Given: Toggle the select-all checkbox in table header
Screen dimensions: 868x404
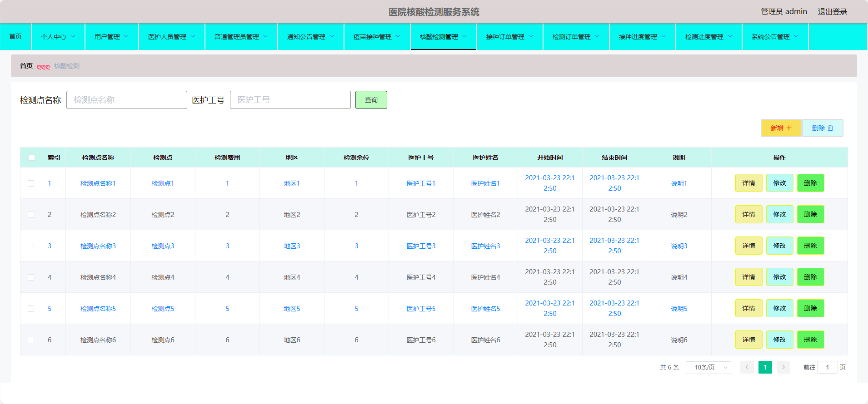Looking at the screenshot, I should click(31, 158).
